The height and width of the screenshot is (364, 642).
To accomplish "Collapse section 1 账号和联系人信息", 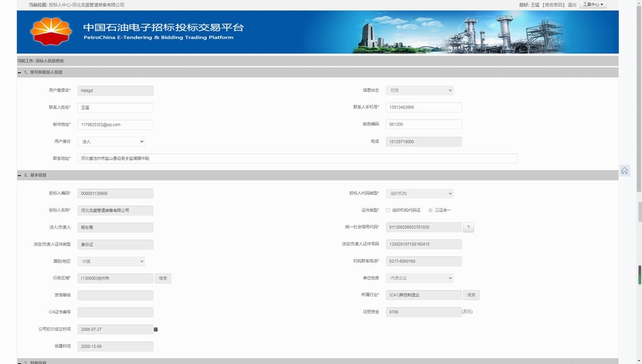I will 19,73.
